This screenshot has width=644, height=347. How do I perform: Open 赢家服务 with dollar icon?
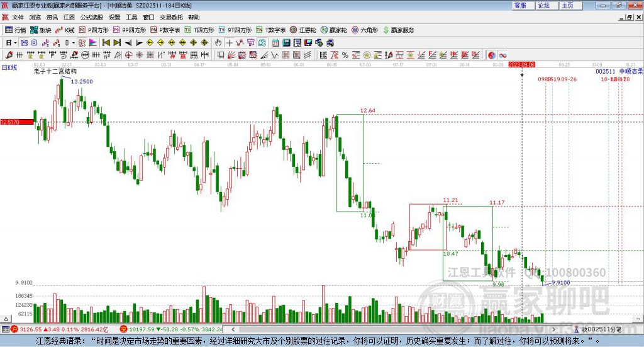point(398,30)
